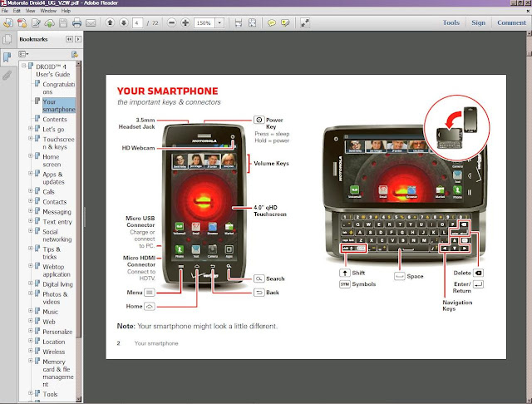Open the Attachments paperclip panel
532x404 pixels.
(7, 75)
